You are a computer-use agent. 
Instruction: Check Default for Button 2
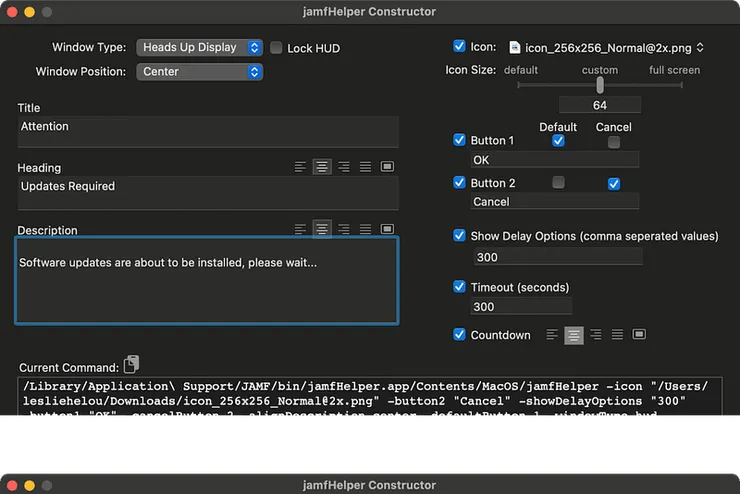(x=558, y=183)
